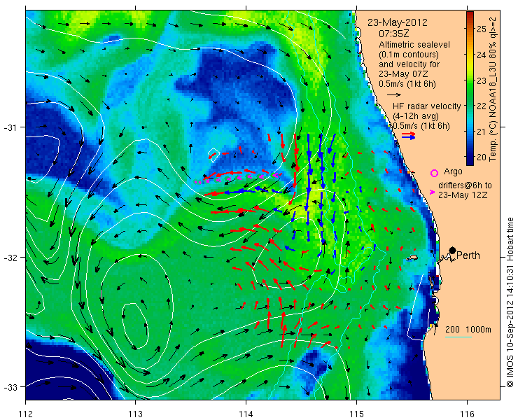
Task: Click the longitude axis label 114
Action: pos(246,414)
